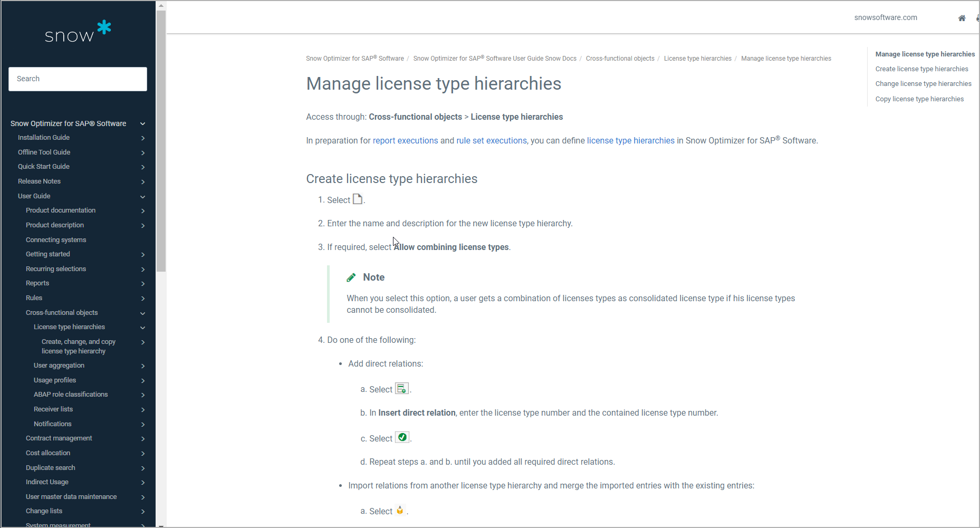Screen dimensions: 980x528
Task: Click the green checkmark confirm icon
Action: 402,437
